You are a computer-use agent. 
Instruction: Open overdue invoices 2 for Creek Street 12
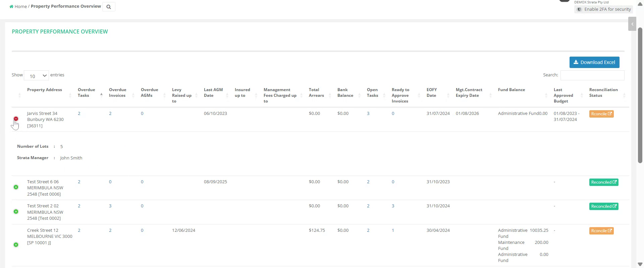(110, 230)
